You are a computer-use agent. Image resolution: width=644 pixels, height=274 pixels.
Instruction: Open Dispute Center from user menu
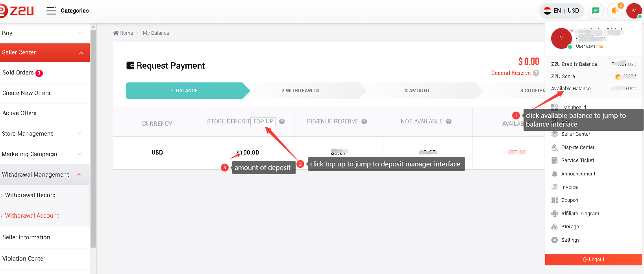577,147
